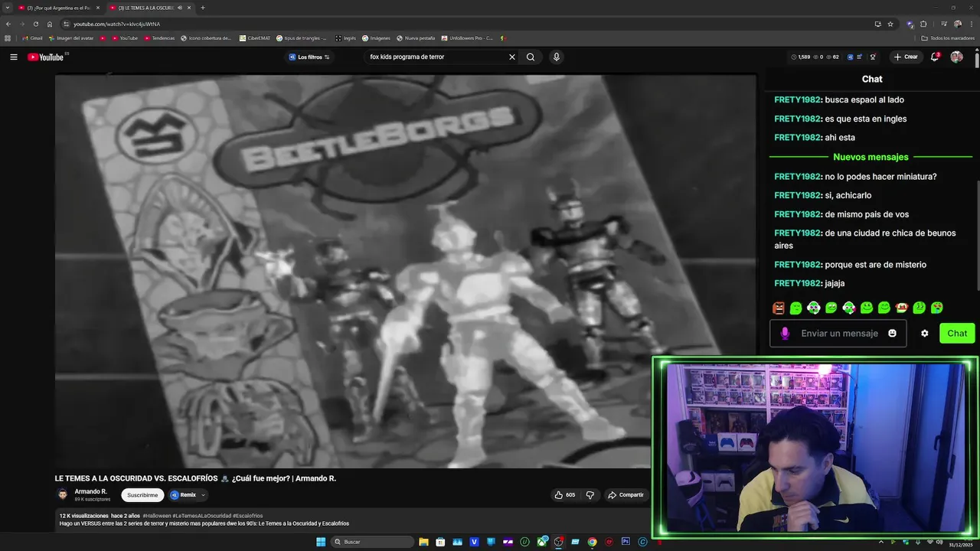Open the apps grid in bookmarks bar
Screen dimensions: 980x551
coord(8,38)
